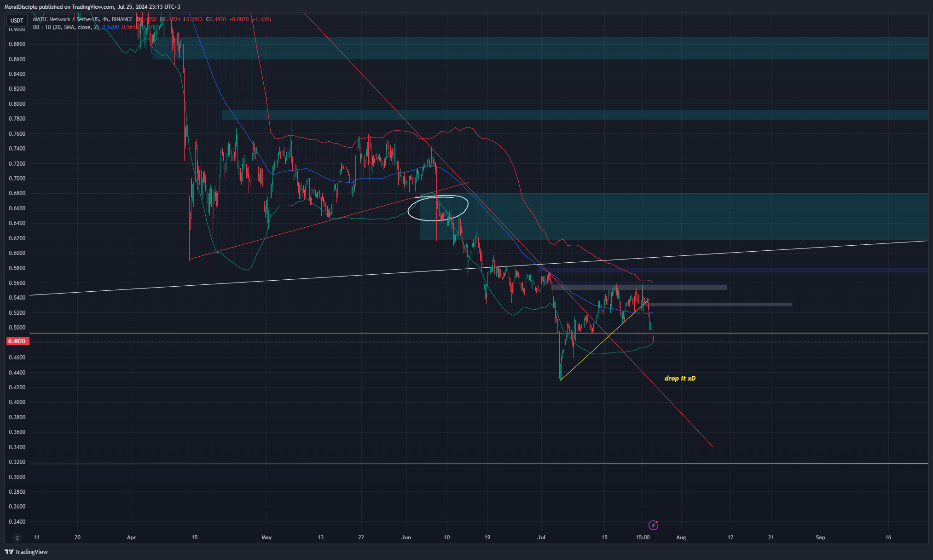Click the 15:00 label on time axis
This screenshot has height=560, width=933.
643,537
